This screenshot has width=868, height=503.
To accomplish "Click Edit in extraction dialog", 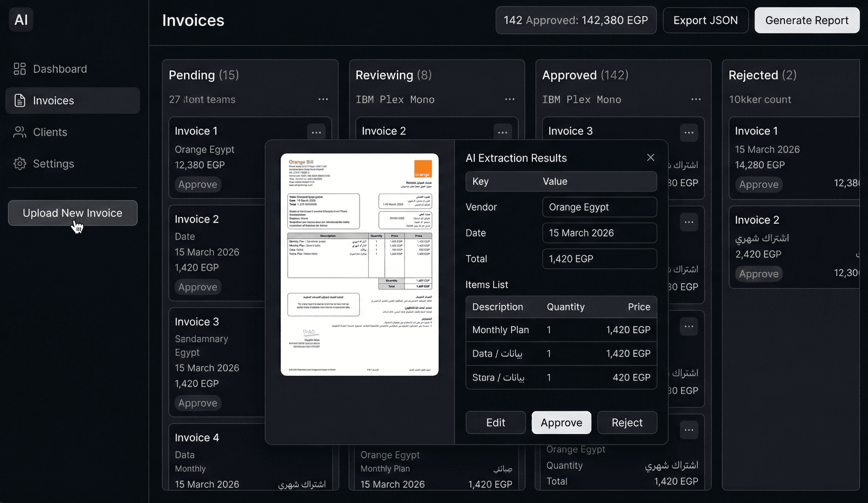I will tap(495, 423).
